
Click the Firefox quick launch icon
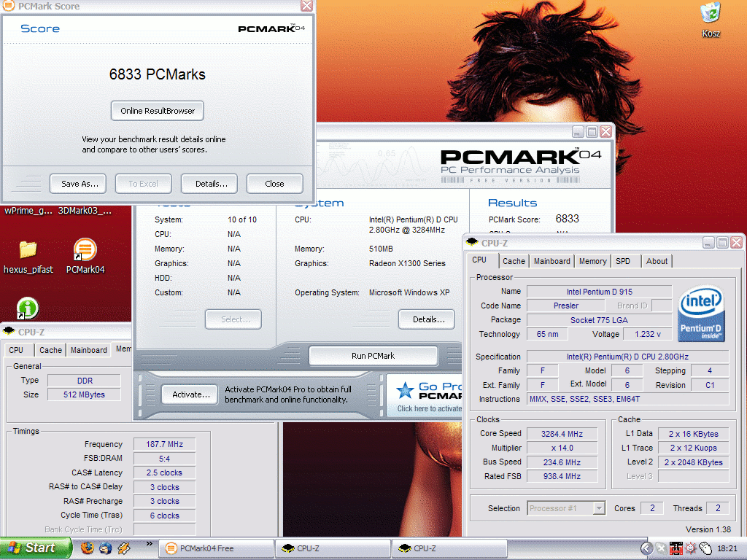pos(87,548)
